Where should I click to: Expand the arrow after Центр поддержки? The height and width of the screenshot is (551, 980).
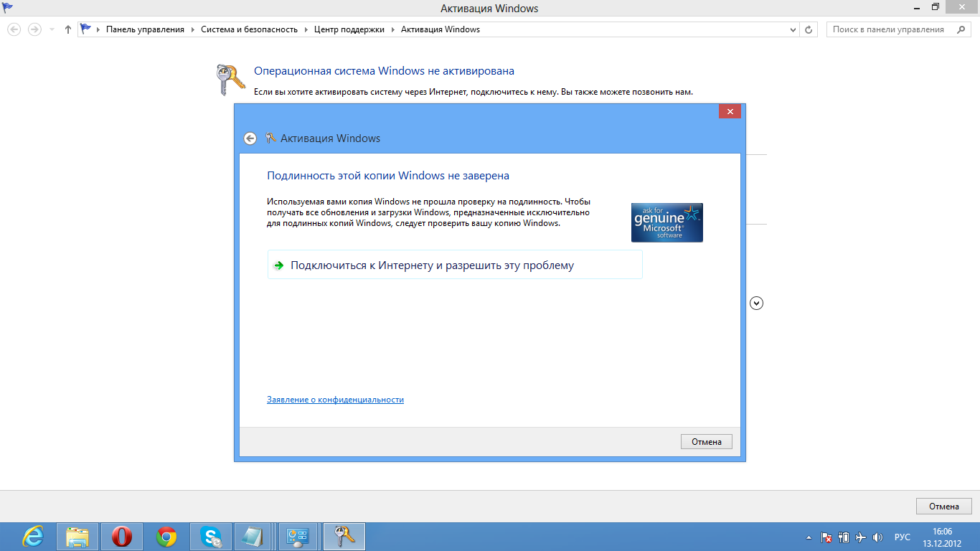(392, 29)
